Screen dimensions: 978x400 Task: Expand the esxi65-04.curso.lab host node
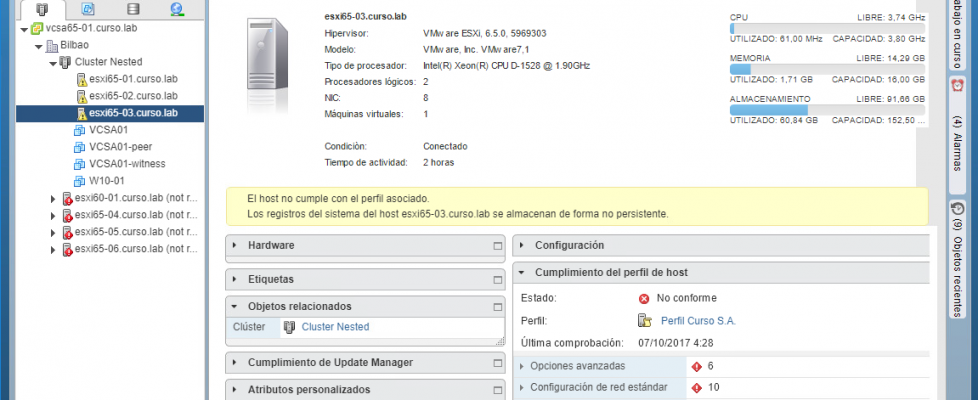(x=53, y=215)
